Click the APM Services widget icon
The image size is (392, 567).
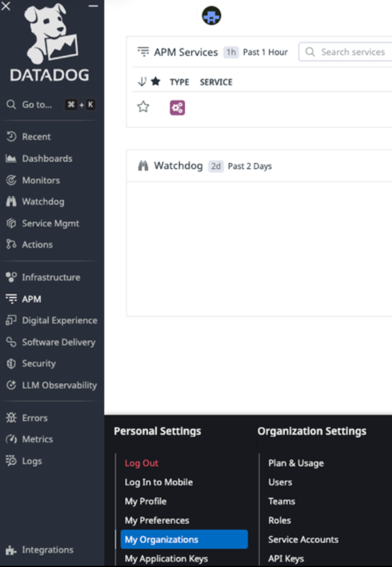coord(143,52)
